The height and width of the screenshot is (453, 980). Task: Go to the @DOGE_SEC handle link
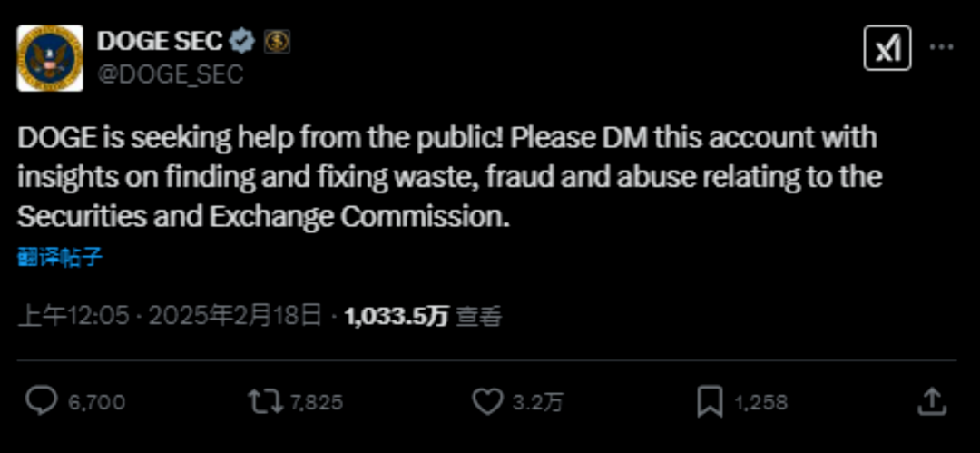click(170, 74)
